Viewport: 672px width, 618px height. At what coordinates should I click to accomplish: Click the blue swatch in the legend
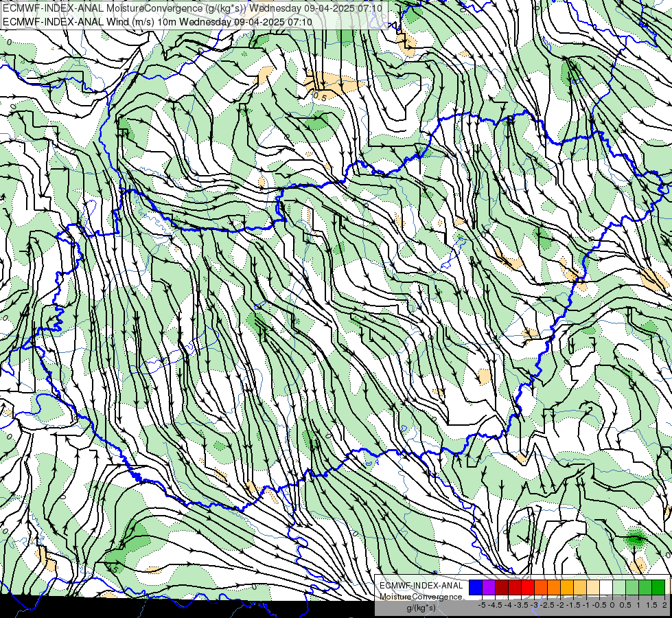pyautogui.click(x=476, y=587)
